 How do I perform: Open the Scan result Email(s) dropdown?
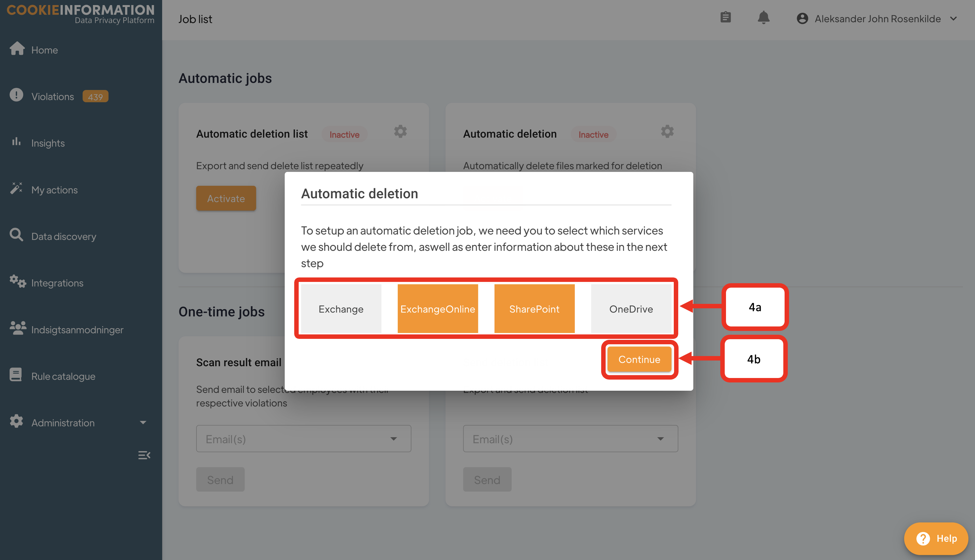[303, 439]
